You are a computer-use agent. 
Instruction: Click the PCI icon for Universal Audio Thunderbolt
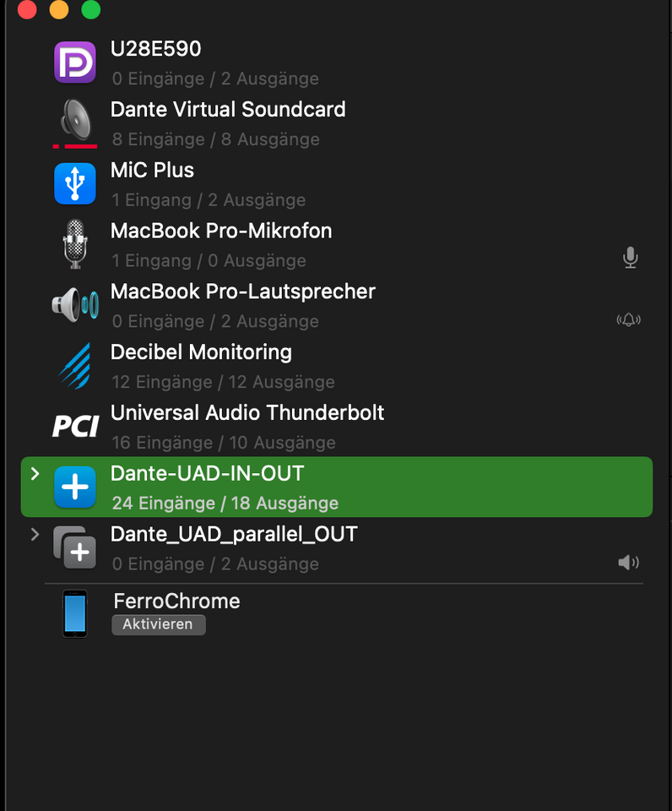(75, 426)
